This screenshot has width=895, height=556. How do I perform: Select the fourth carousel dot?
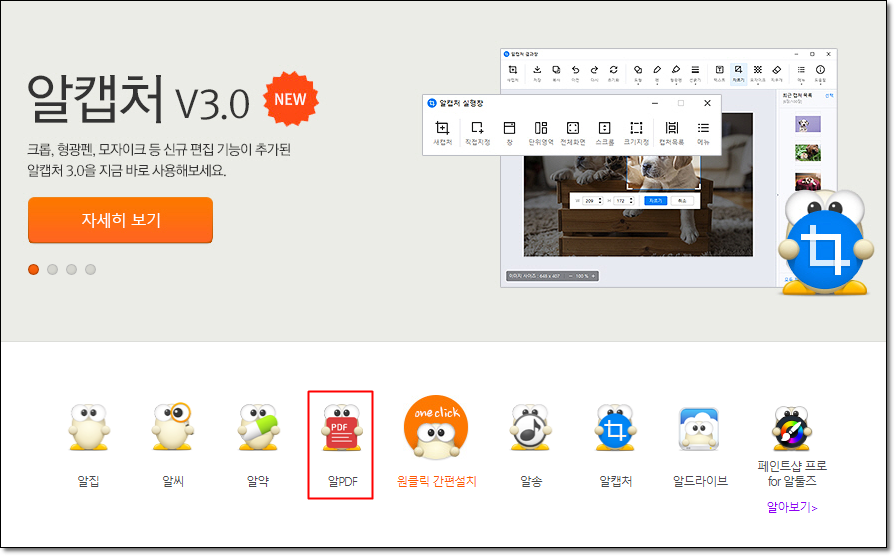[90, 269]
